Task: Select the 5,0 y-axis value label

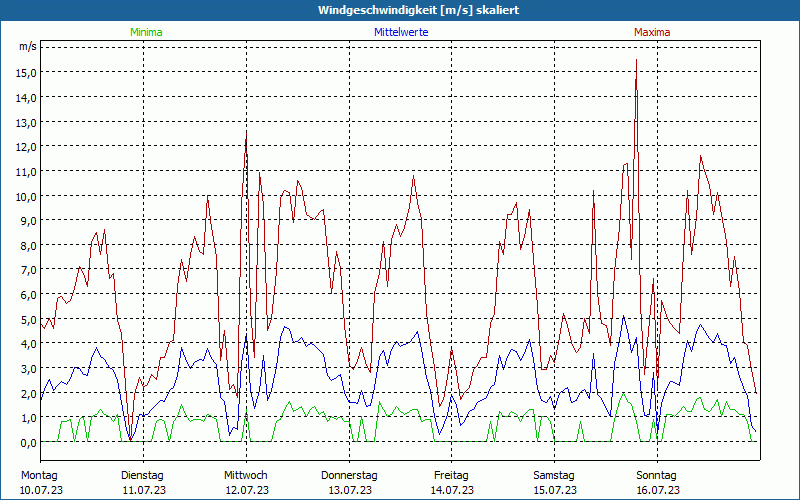Action: click(x=28, y=319)
